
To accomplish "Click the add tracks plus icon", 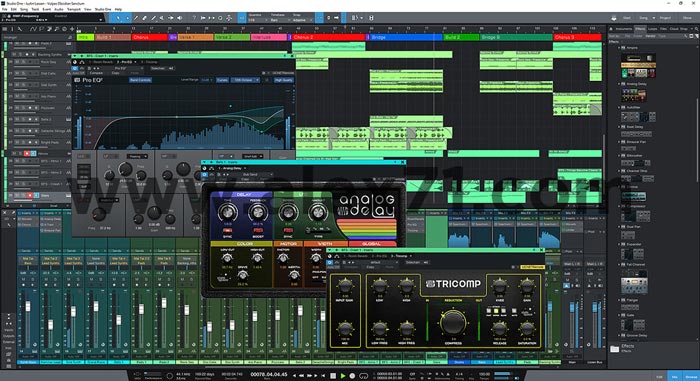I will (x=72, y=29).
